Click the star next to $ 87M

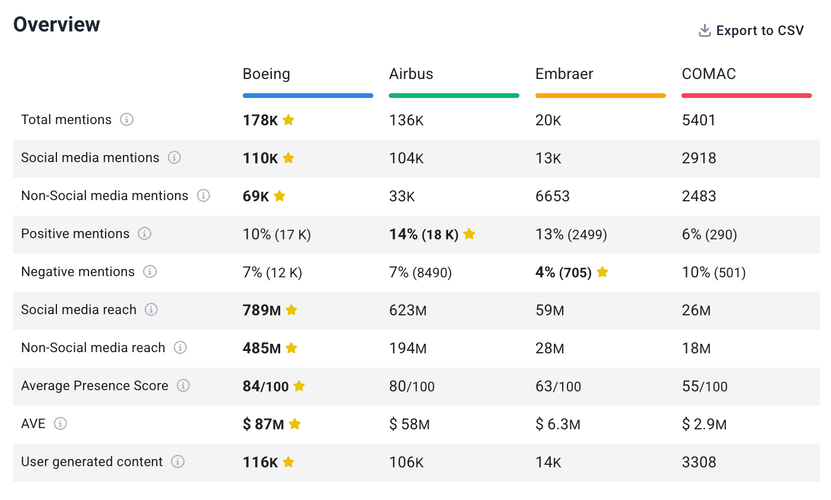coord(295,424)
